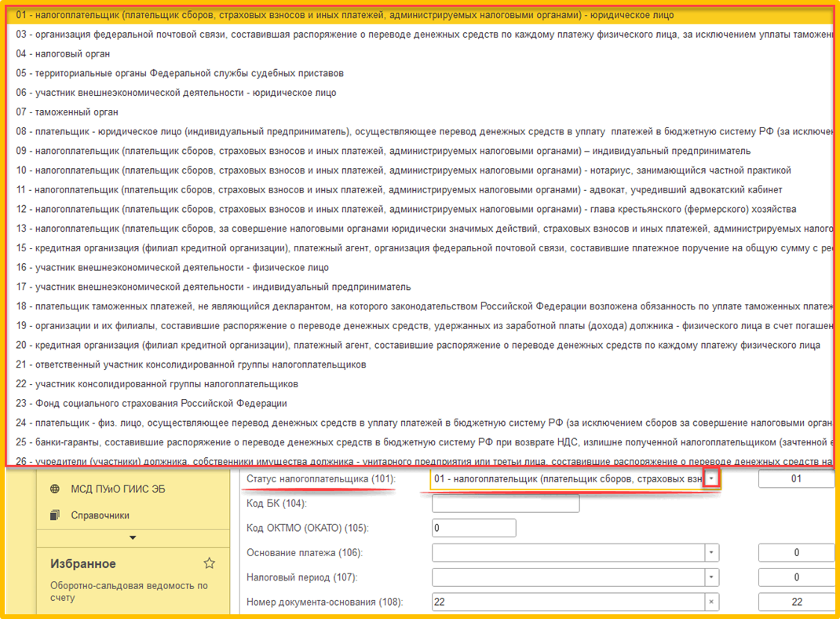Click the Номер документа-основания (108) text field
The width and height of the screenshot is (840, 619).
coord(568,602)
